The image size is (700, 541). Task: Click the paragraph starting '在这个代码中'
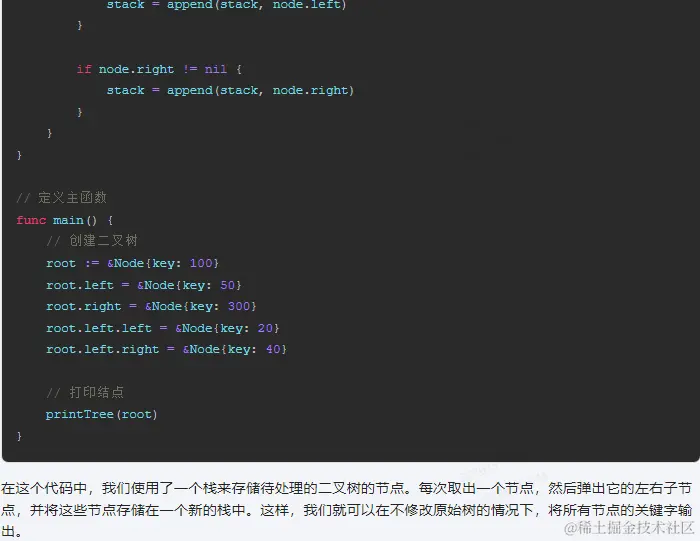pos(346,509)
